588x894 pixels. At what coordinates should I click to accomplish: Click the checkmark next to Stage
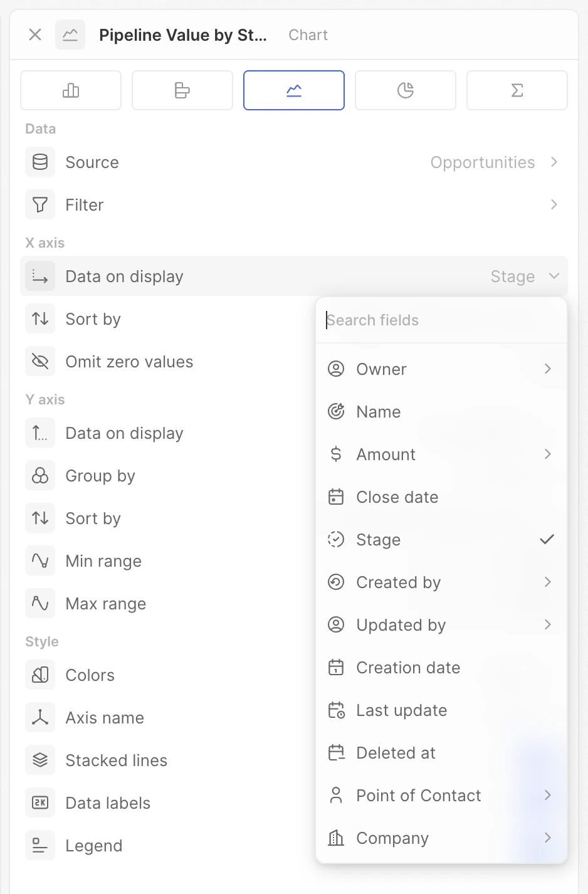click(547, 539)
